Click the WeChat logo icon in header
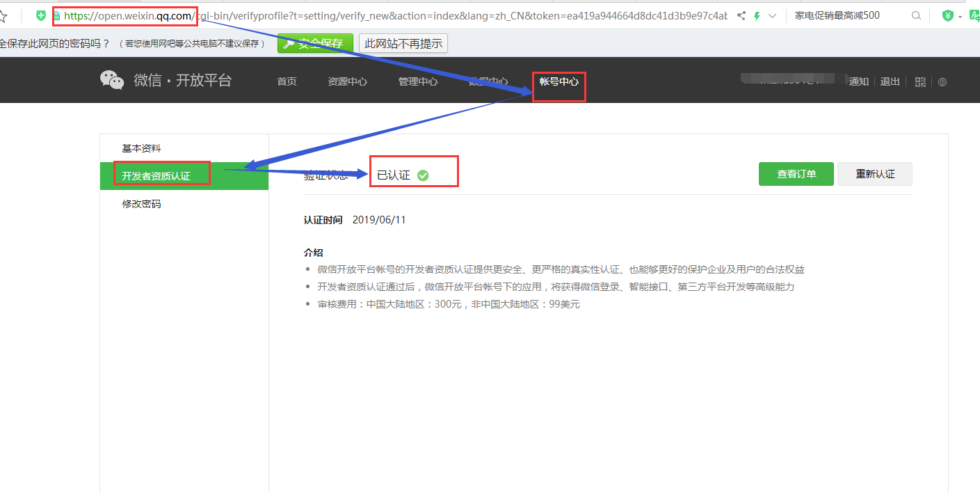Viewport: 980px width, 492px height. click(111, 80)
